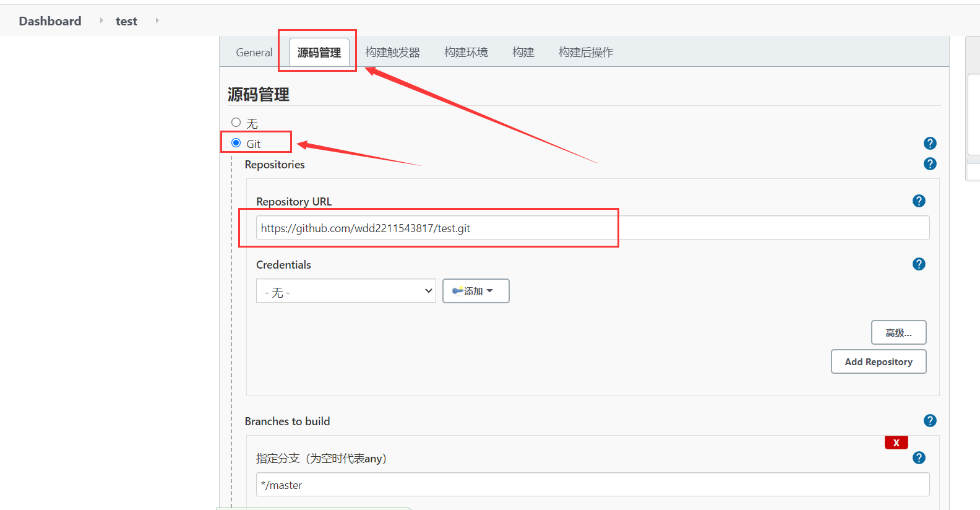Open help for the branch specifier field
Image resolution: width=980 pixels, height=510 pixels.
(x=919, y=458)
